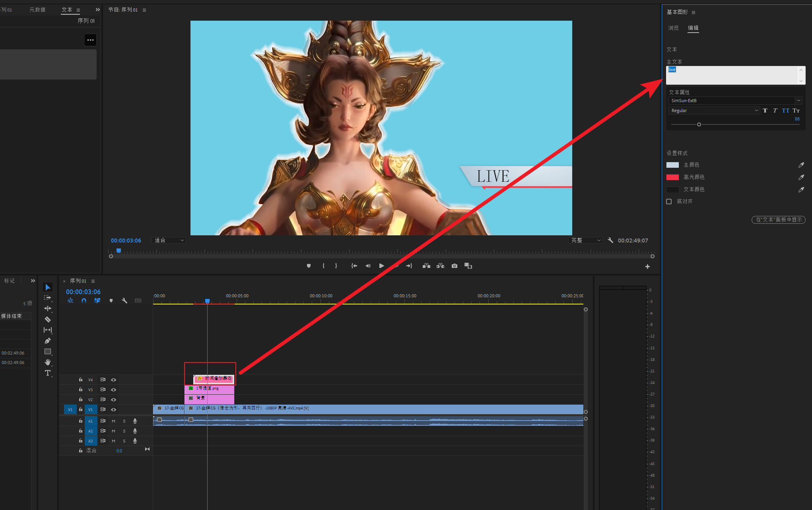The height and width of the screenshot is (510, 812).
Task: Select the Type tool
Action: point(48,373)
